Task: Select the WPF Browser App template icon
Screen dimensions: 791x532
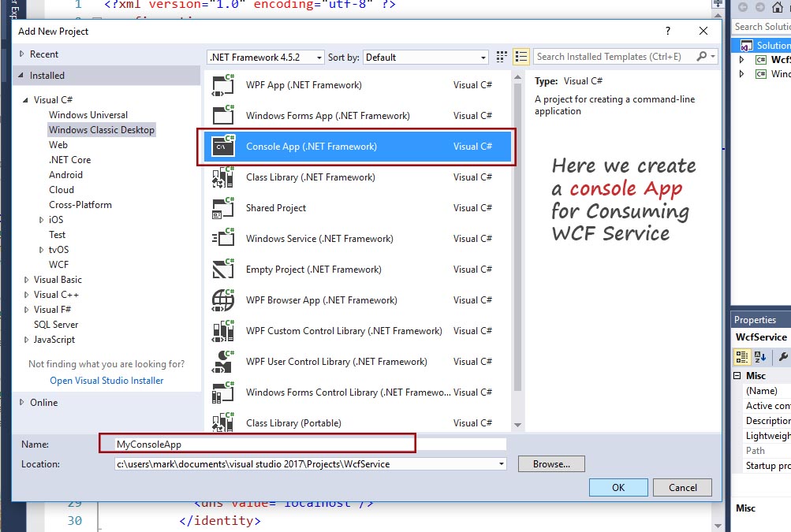Action: 223,300
